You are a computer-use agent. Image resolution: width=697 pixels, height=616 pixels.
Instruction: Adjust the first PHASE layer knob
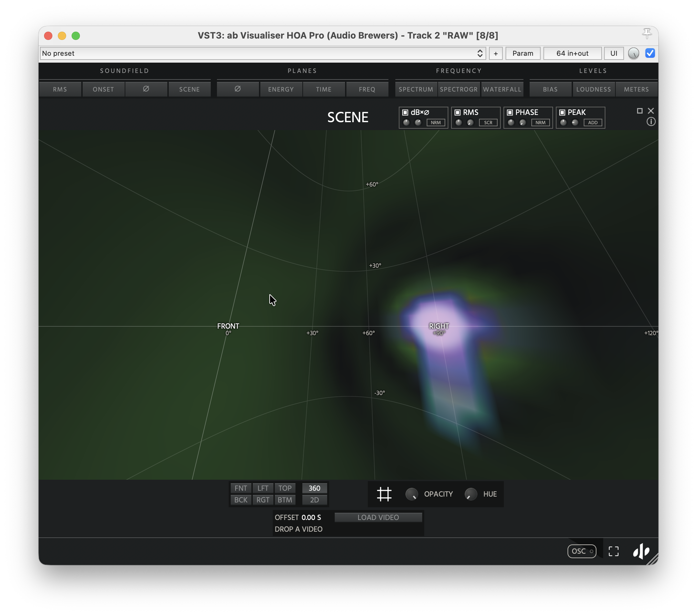[511, 123]
